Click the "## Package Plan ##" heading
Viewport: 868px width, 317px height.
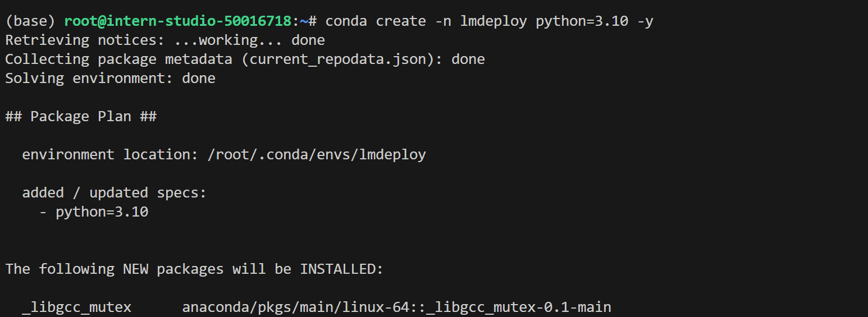point(81,117)
